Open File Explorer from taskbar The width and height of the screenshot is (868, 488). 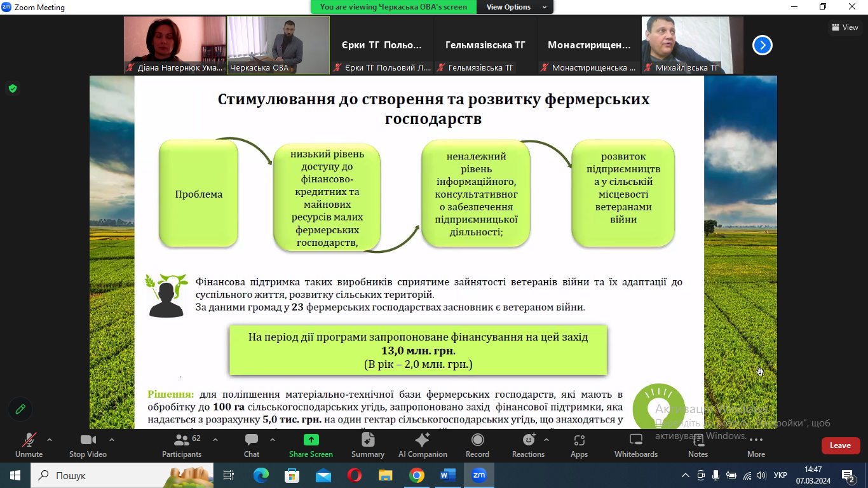coord(385,475)
